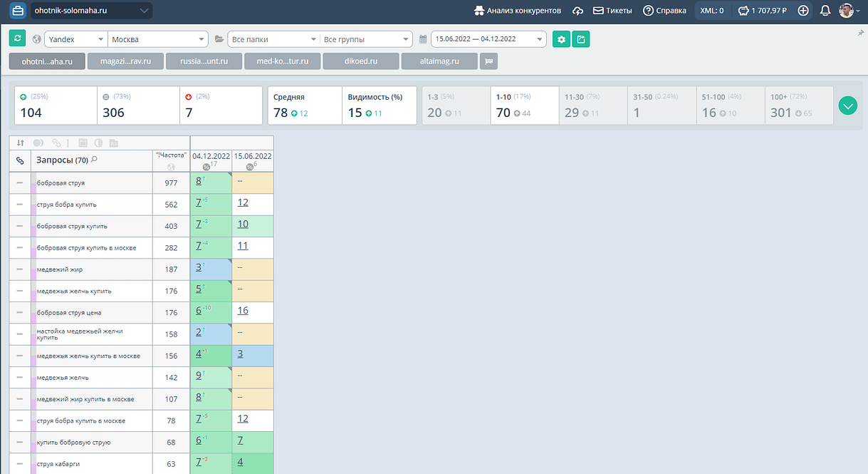868x474 pixels.
Task: Click the search magnifier next to Запросы
Action: 94,160
